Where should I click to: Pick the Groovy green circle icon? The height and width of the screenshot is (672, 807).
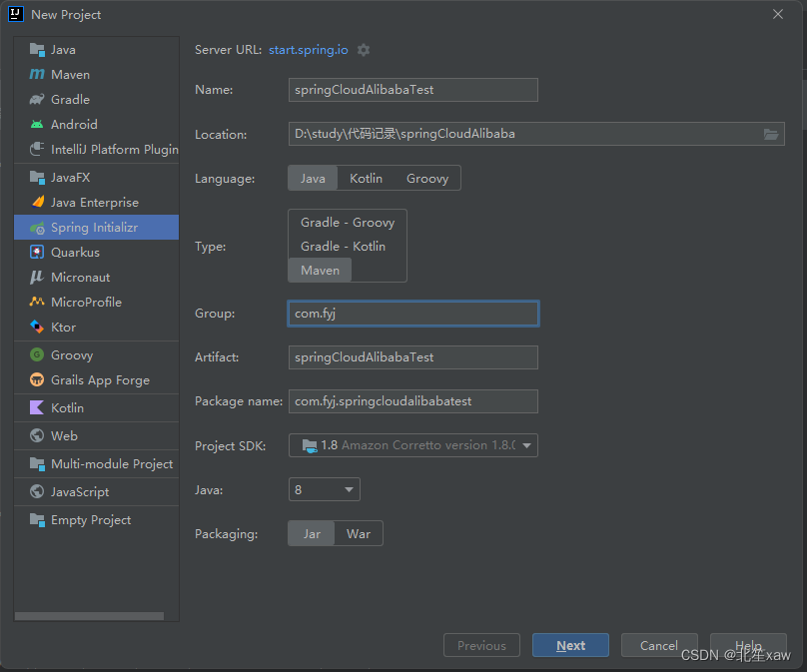pos(37,354)
